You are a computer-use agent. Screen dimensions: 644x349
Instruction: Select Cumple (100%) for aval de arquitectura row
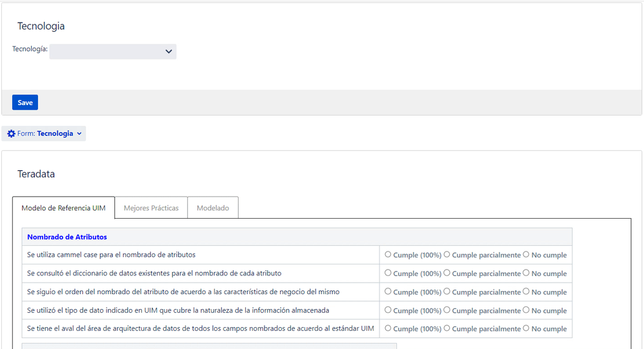click(x=388, y=328)
